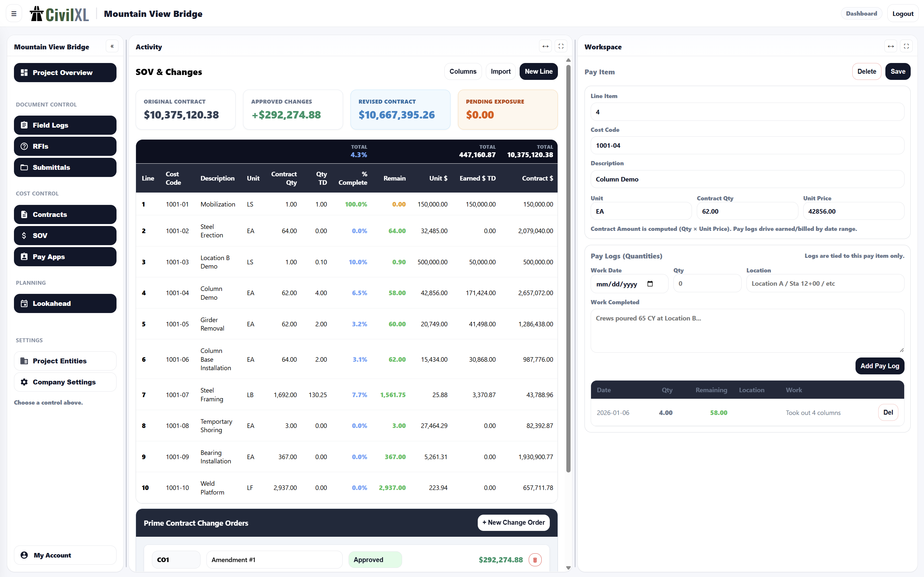924x577 pixels.
Task: Click the Activity panel vertical scrollbar
Action: 568,267
